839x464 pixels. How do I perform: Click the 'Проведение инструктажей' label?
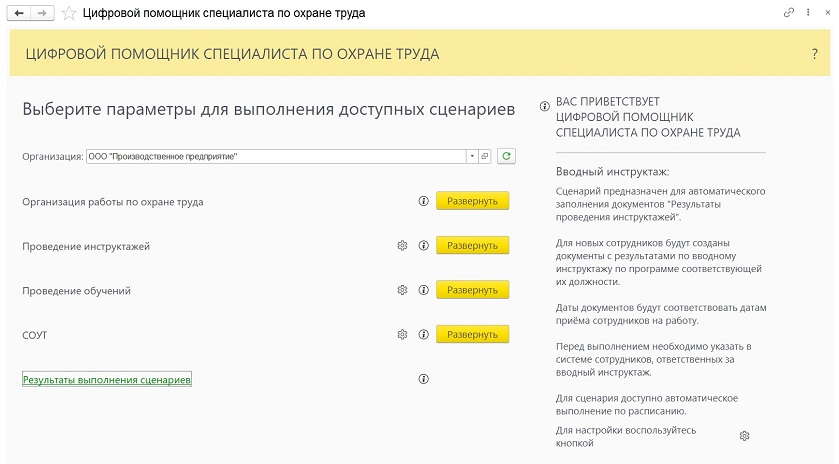tap(86, 247)
